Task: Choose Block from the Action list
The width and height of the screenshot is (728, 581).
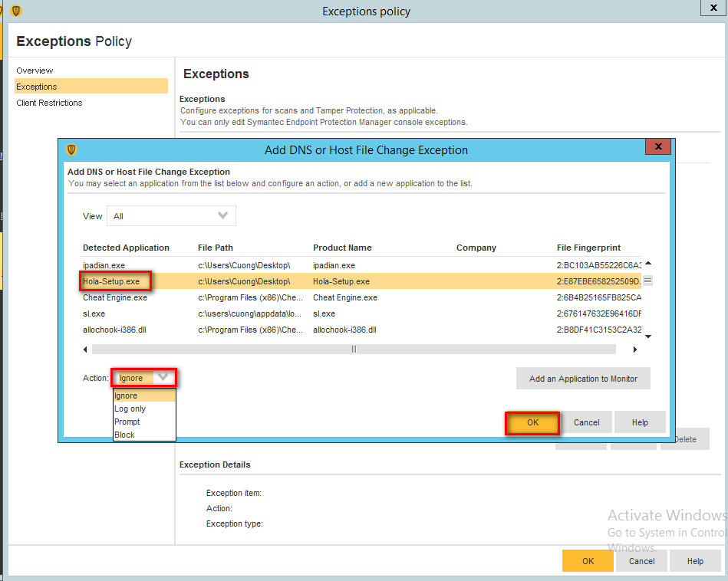Action: 144,435
